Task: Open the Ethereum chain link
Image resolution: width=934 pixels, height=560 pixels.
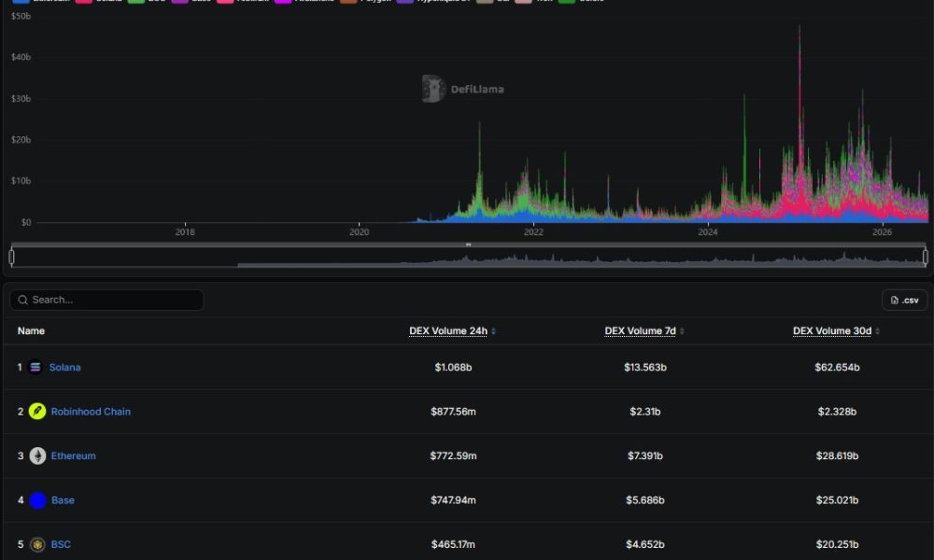Action: 73,455
